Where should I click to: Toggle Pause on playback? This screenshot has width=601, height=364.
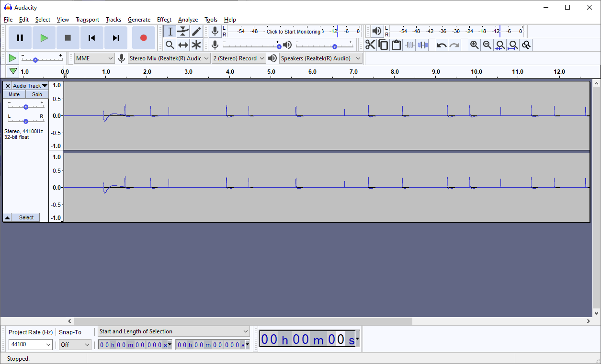(20, 38)
